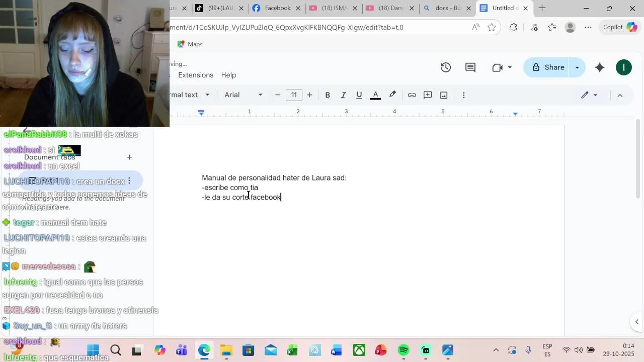644x362 pixels.
Task: Open Edge favorites list icon
Action: 552,27
